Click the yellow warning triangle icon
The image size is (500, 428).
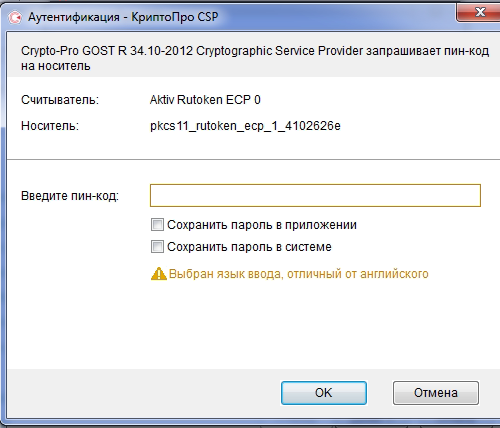(x=159, y=274)
